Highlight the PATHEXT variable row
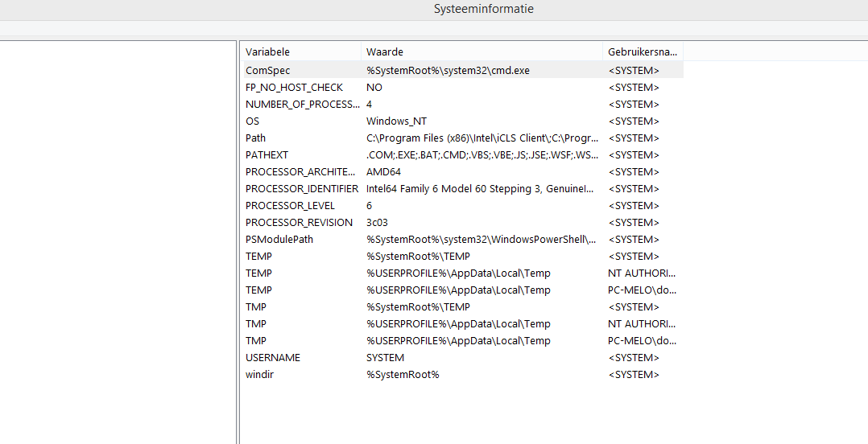 (x=267, y=155)
